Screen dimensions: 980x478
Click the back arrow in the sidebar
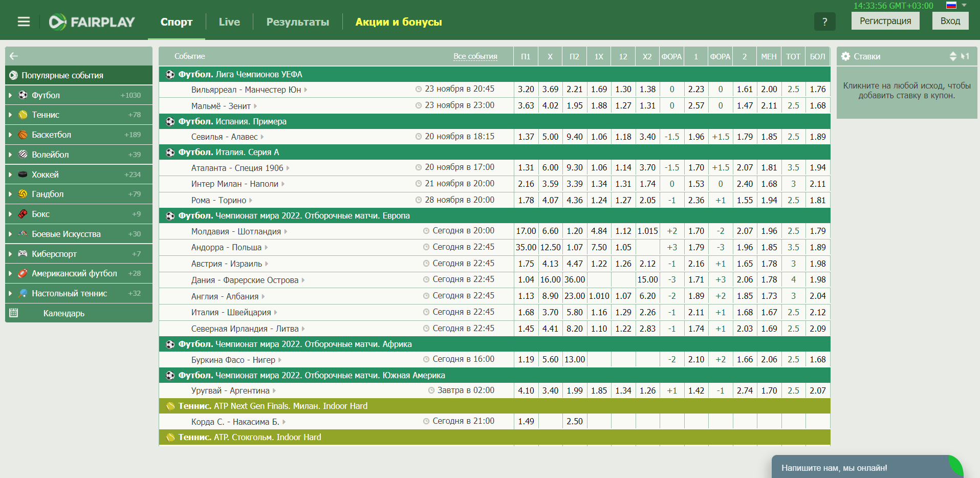(14, 56)
